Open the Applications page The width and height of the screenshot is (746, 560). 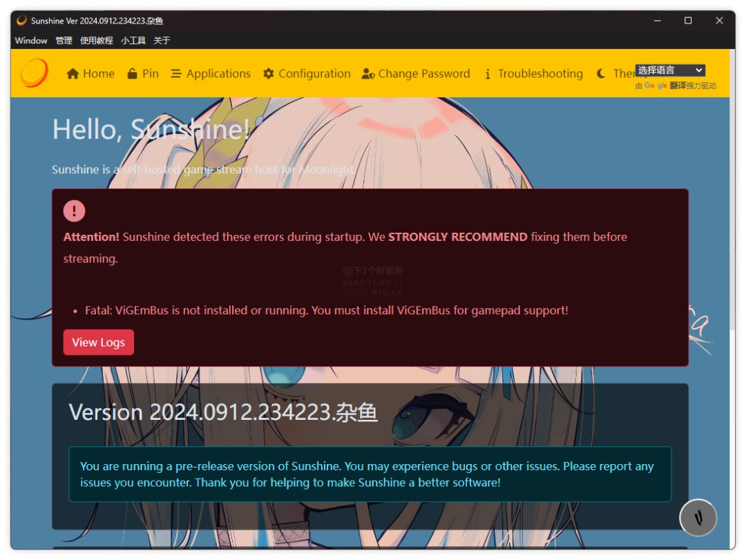coord(211,74)
